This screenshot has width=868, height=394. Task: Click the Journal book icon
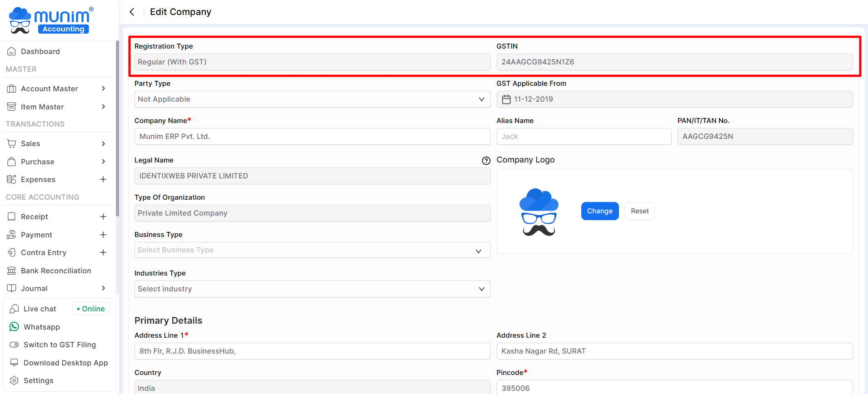tap(12, 288)
